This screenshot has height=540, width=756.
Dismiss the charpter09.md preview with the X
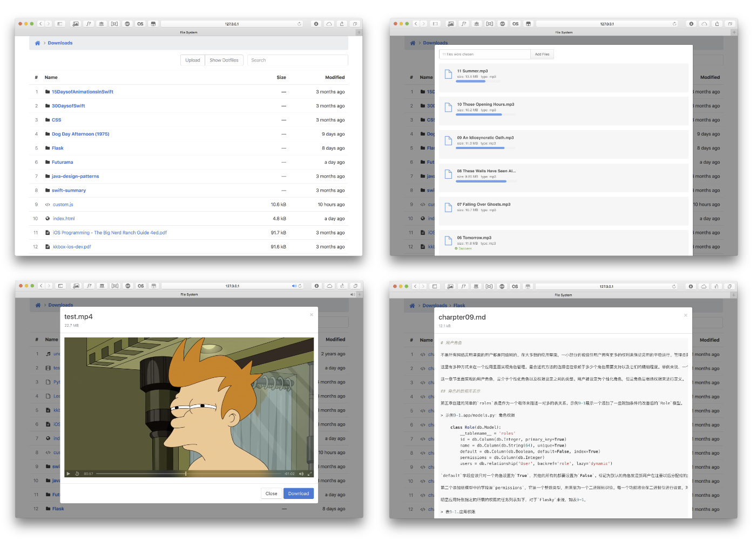(x=686, y=315)
